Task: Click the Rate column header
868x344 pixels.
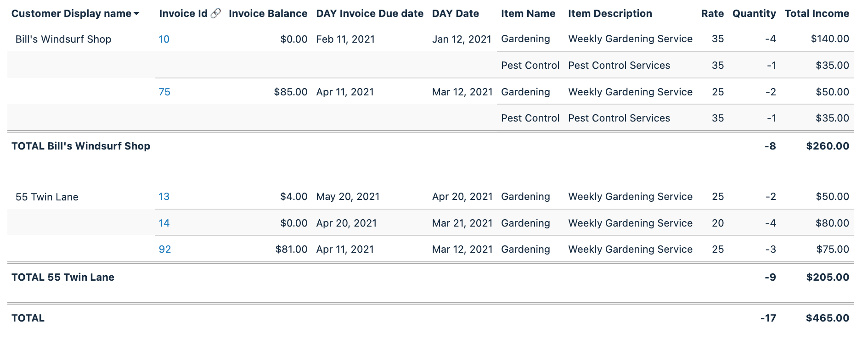Action: [x=712, y=14]
